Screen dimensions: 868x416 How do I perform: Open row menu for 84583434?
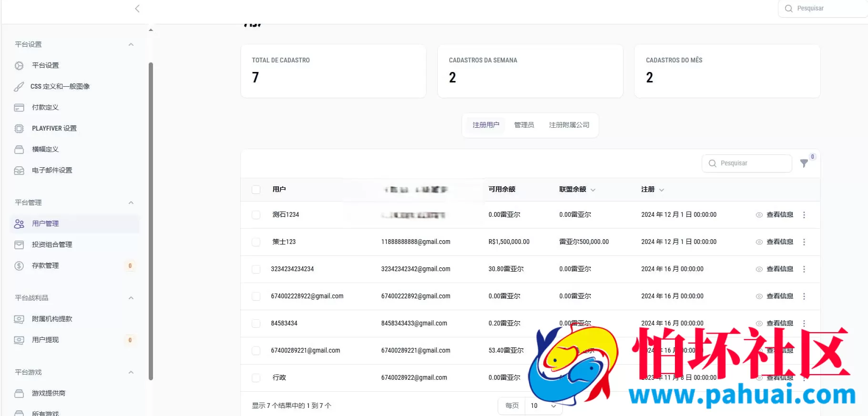(804, 324)
